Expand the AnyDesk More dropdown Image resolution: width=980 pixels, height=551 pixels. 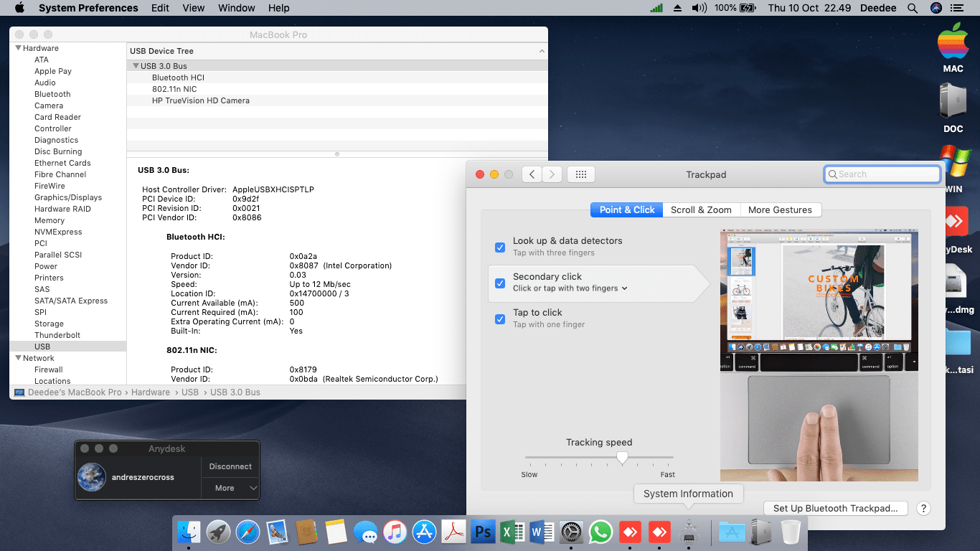coord(230,488)
